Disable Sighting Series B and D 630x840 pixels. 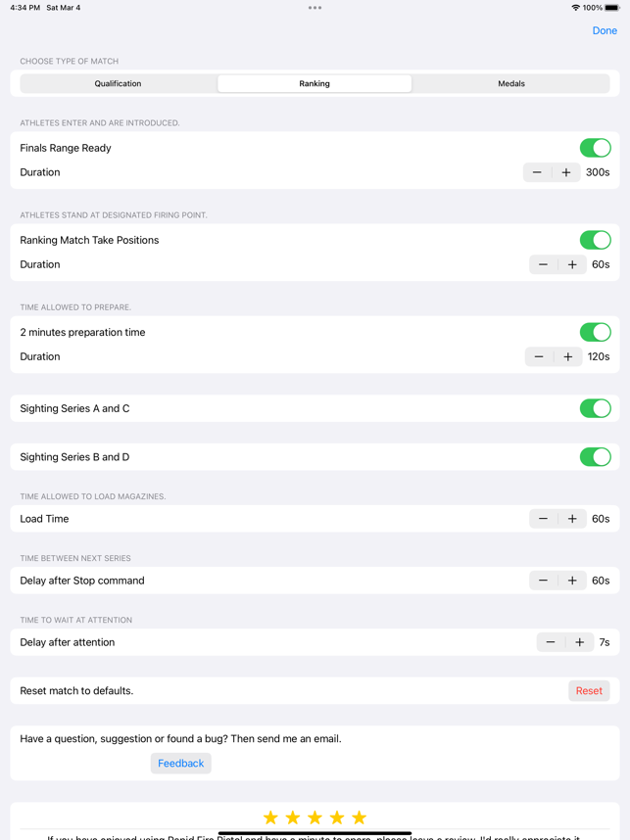(595, 457)
